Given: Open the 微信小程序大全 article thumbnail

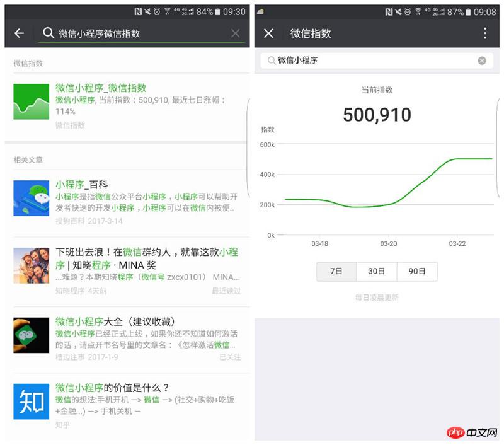Looking at the screenshot, I should tap(31, 335).
